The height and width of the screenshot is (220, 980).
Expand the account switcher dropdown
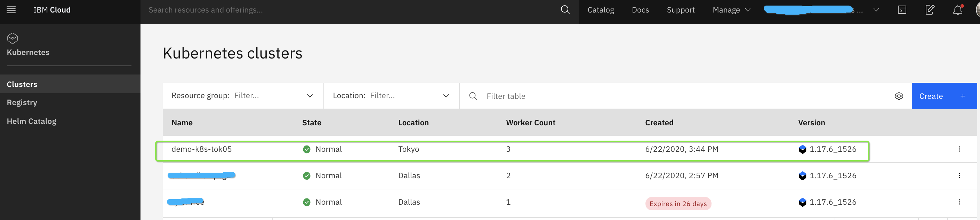tap(876, 10)
